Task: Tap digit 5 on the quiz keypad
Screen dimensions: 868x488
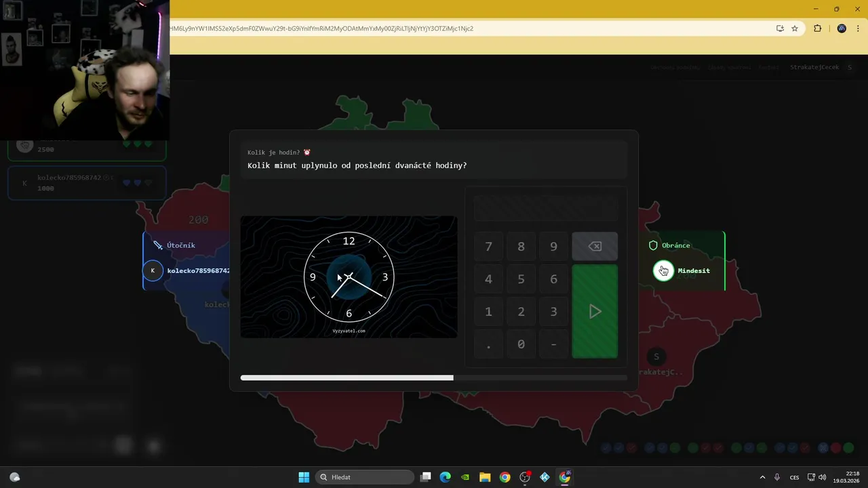Action: 521,279
